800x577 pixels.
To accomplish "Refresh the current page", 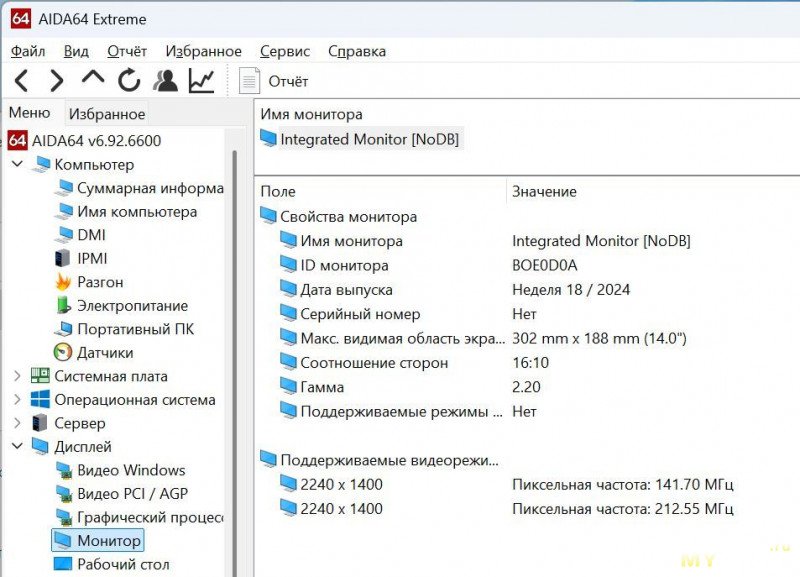I will [129, 80].
